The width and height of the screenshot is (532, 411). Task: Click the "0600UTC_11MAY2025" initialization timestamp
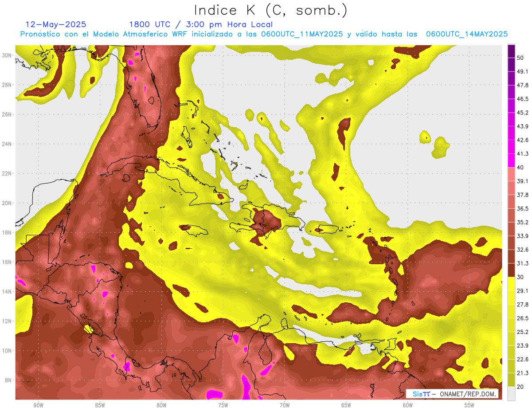point(302,34)
